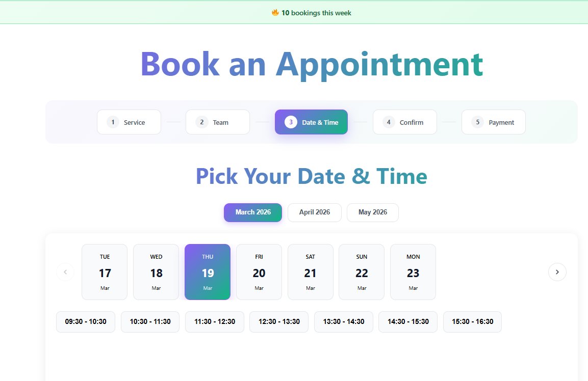The image size is (588, 381).
Task: Switch to the May 2026 tab
Action: pos(373,212)
